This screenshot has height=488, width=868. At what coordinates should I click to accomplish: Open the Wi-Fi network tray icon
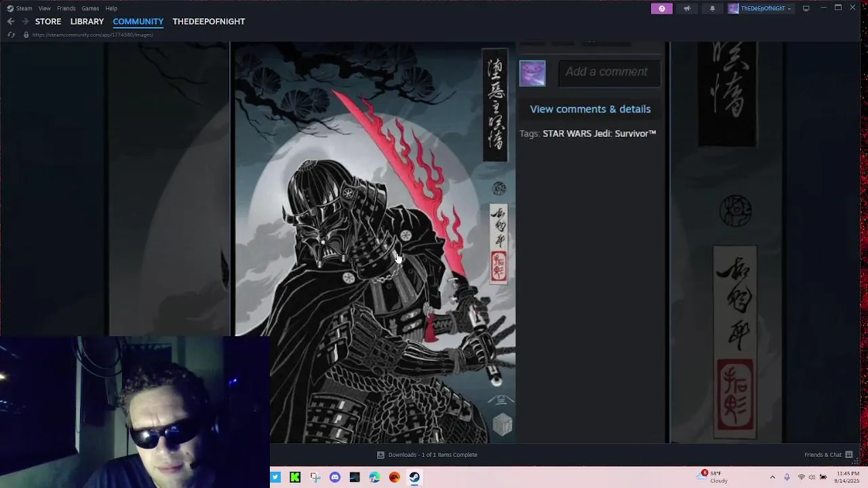(801, 477)
